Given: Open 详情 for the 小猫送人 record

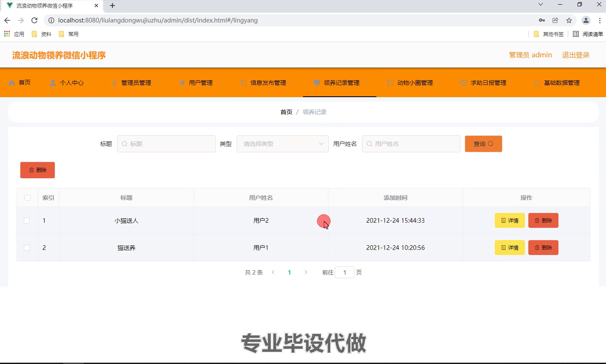Looking at the screenshot, I should click(510, 221).
